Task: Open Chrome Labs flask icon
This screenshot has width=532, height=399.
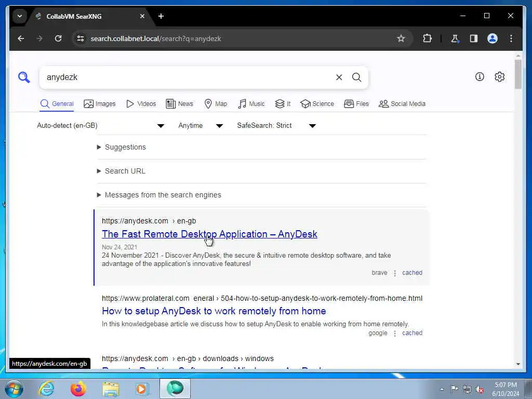Action: click(455, 38)
